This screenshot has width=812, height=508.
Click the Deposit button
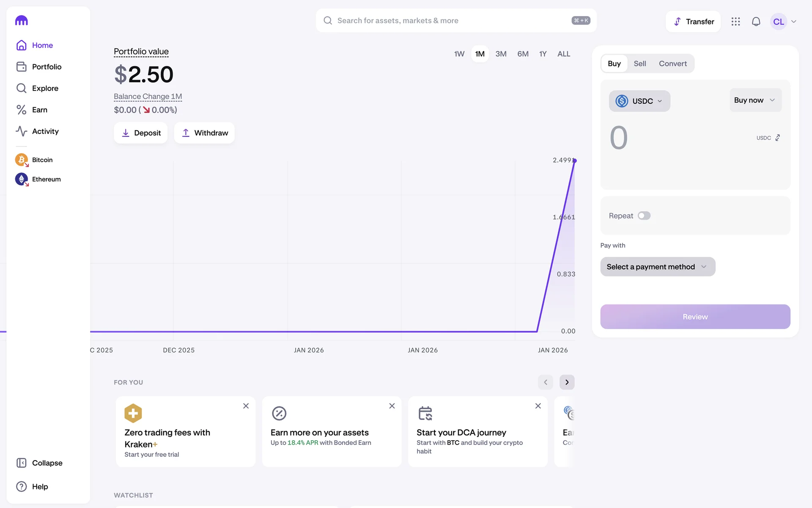(x=141, y=133)
